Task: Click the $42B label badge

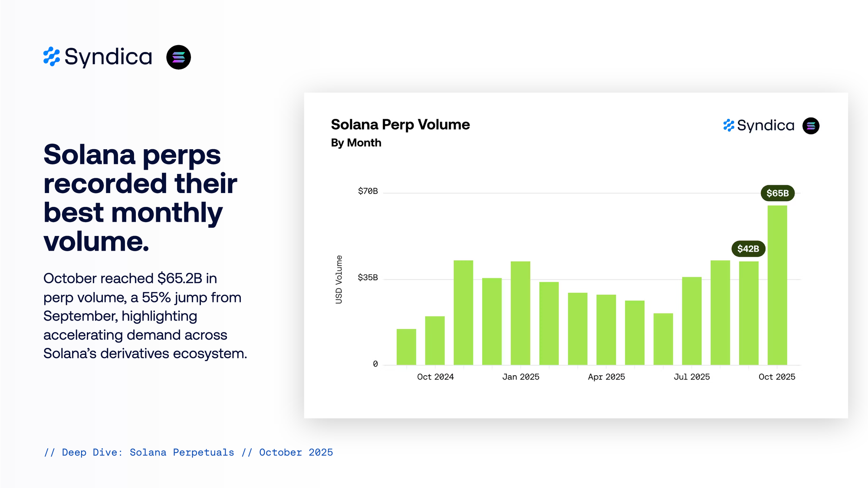Action: (x=748, y=249)
